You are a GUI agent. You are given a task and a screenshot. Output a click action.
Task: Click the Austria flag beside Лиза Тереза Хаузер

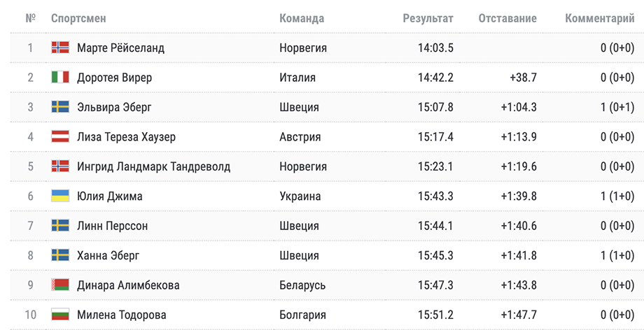[60, 136]
